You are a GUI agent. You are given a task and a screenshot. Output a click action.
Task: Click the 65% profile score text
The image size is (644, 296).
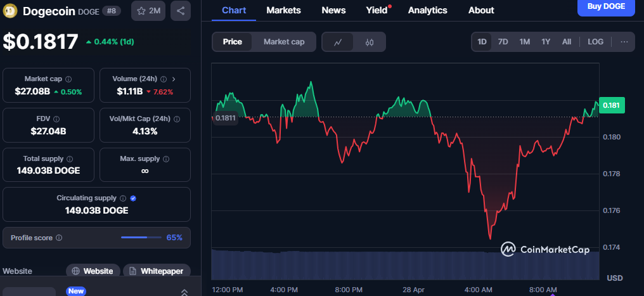[x=174, y=238]
